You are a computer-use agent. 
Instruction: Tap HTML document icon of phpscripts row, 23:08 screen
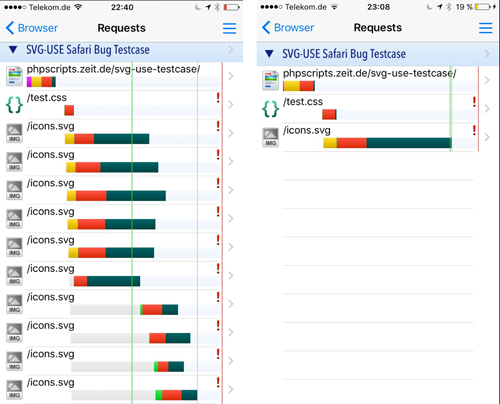270,80
